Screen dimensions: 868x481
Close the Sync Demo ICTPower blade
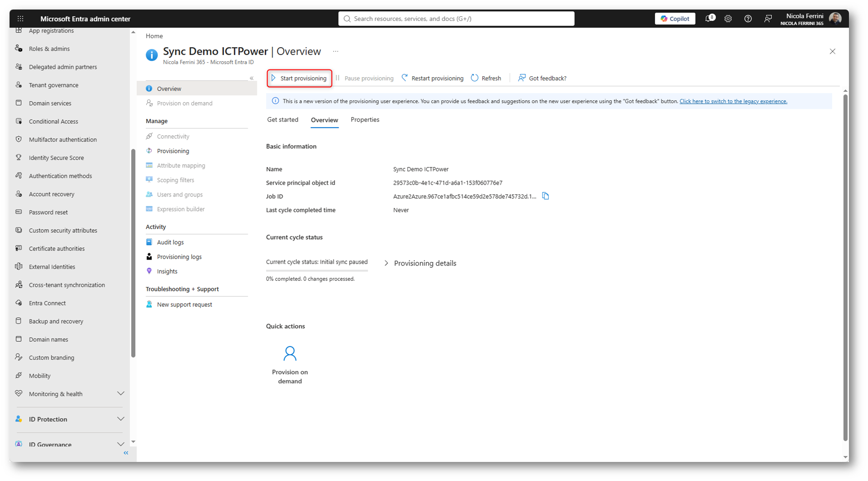[833, 51]
